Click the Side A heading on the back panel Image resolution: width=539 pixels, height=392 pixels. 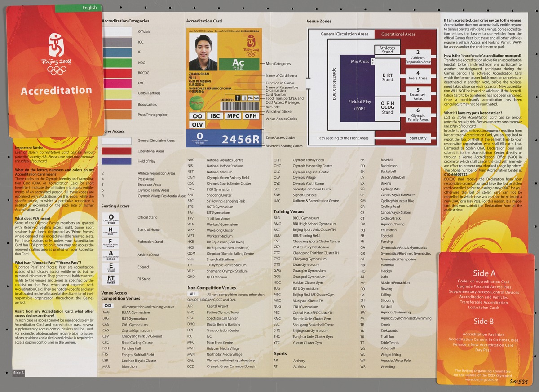click(x=484, y=273)
